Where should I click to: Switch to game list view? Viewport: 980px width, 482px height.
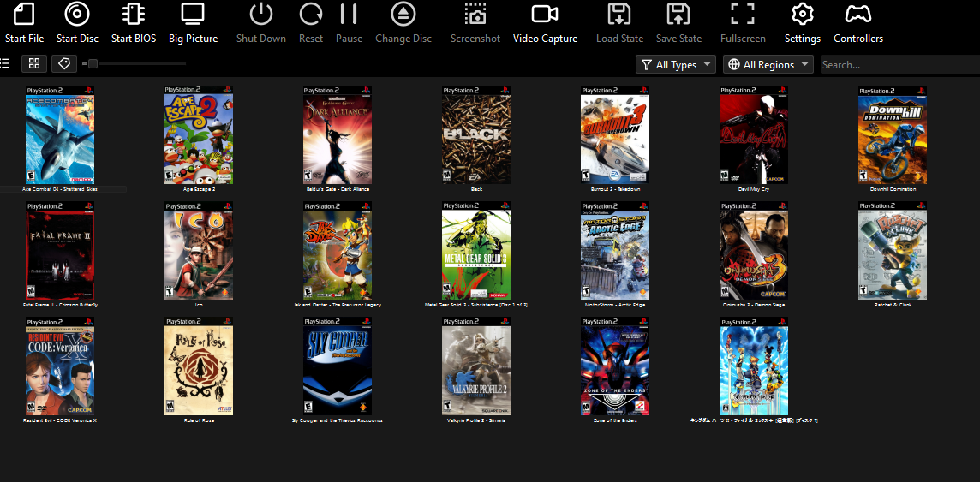pyautogui.click(x=6, y=64)
